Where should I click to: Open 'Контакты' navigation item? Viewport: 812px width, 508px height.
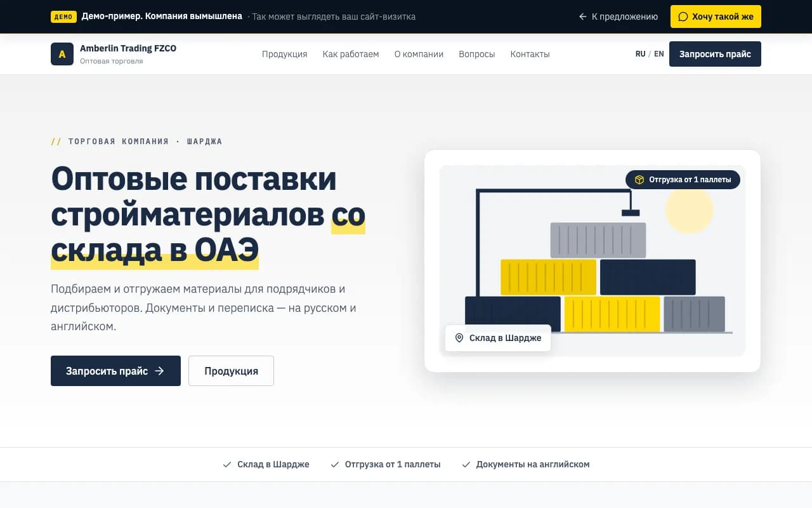[x=530, y=54]
